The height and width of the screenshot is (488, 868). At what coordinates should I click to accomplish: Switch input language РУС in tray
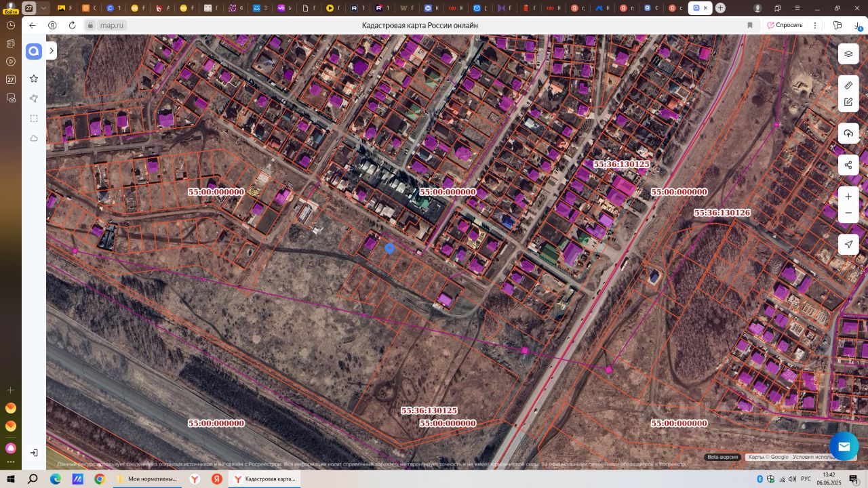tap(806, 479)
